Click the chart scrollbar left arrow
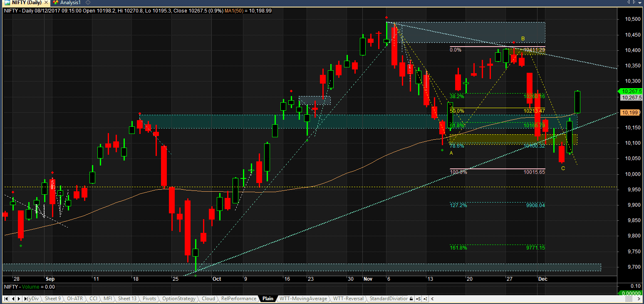 (432, 299)
